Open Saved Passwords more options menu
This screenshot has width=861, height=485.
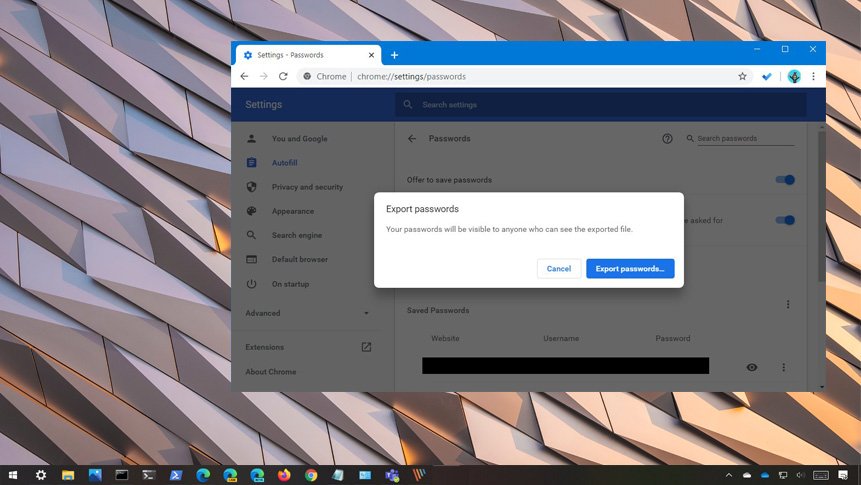(x=788, y=305)
